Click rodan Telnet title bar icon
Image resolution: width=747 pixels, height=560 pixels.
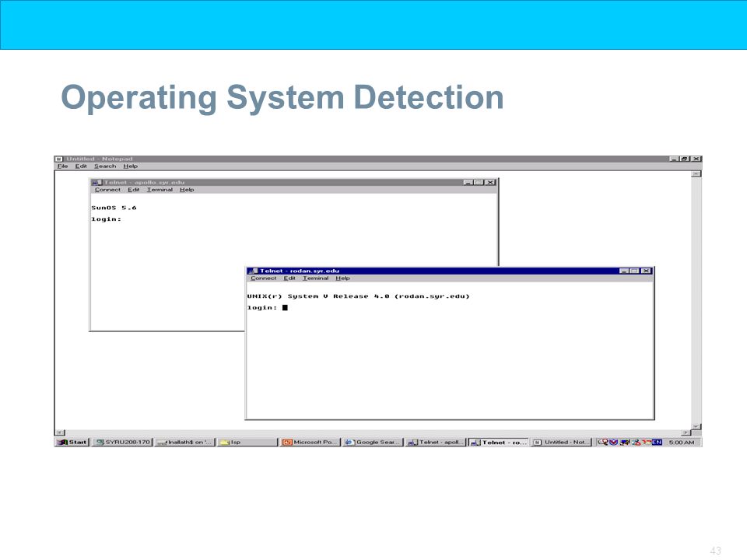(x=253, y=271)
